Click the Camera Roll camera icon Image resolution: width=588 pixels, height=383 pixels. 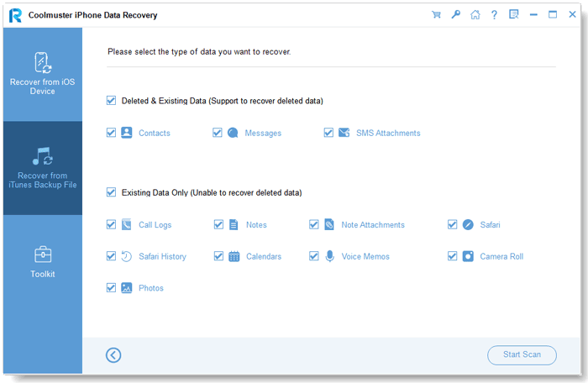coord(468,256)
